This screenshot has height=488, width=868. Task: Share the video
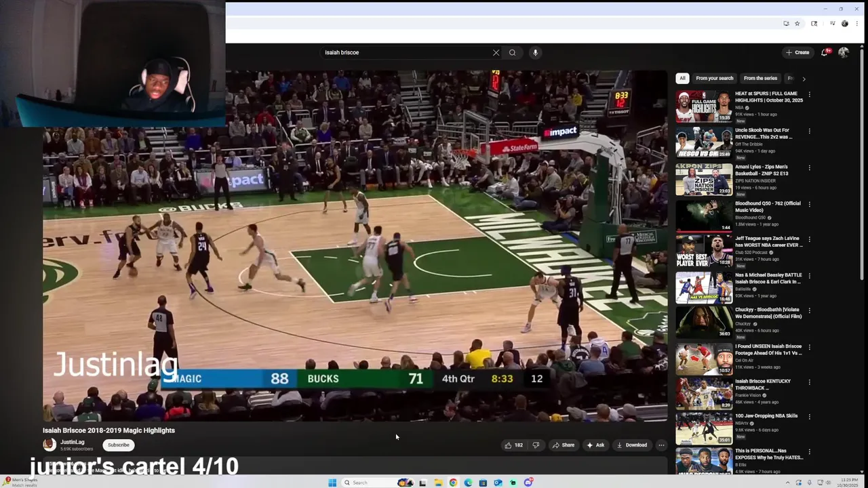pos(563,445)
